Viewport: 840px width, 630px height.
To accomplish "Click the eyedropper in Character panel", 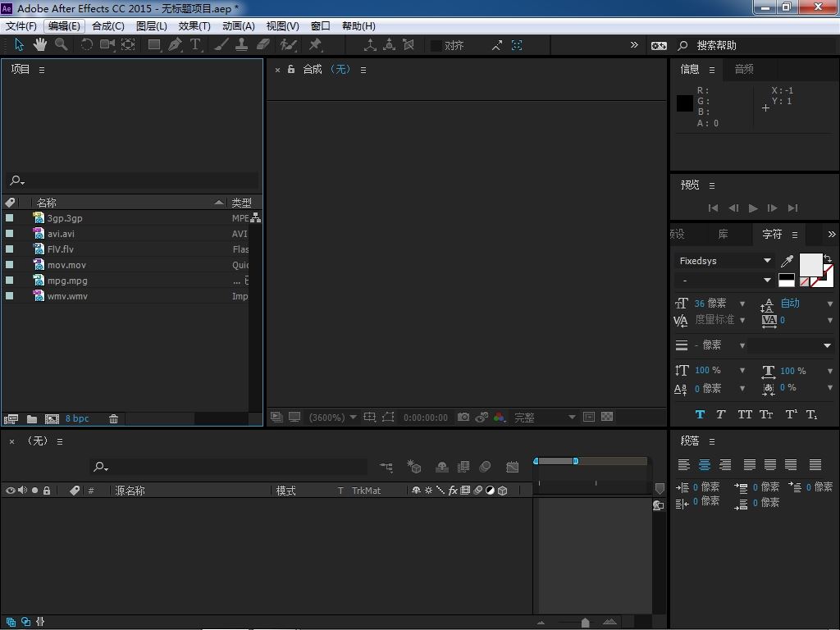I will tap(787, 261).
